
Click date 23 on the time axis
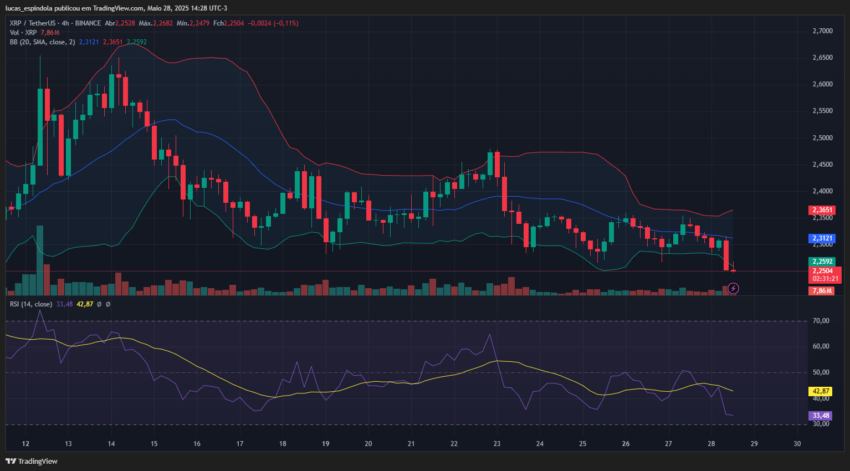[x=497, y=443]
